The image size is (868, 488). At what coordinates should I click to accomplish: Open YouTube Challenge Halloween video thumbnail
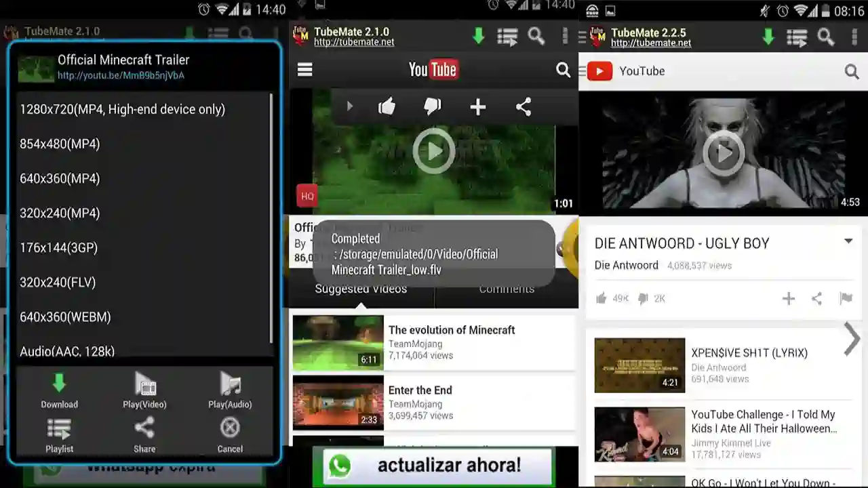pos(639,434)
